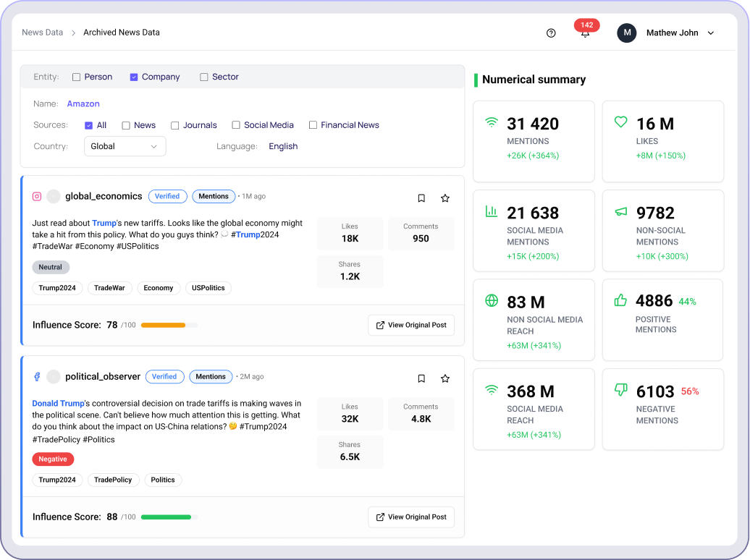
Task: Click the Neutral sentiment badge
Action: click(x=51, y=267)
